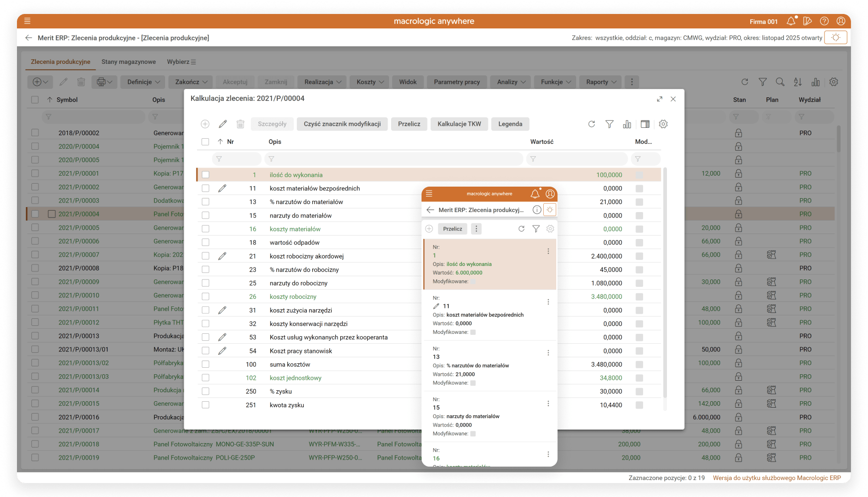Open the notifications bell in the top bar

(791, 21)
